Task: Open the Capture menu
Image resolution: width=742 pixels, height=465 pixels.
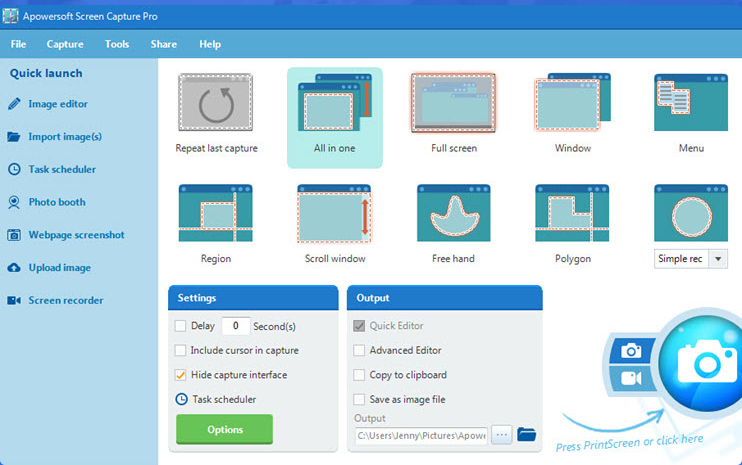Action: click(65, 44)
